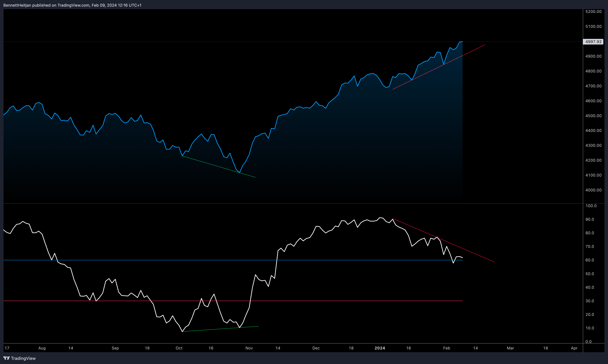Viewport: 608px width, 364px height.
Task: Click the 5200.00 price axis label
Action: coord(593,12)
